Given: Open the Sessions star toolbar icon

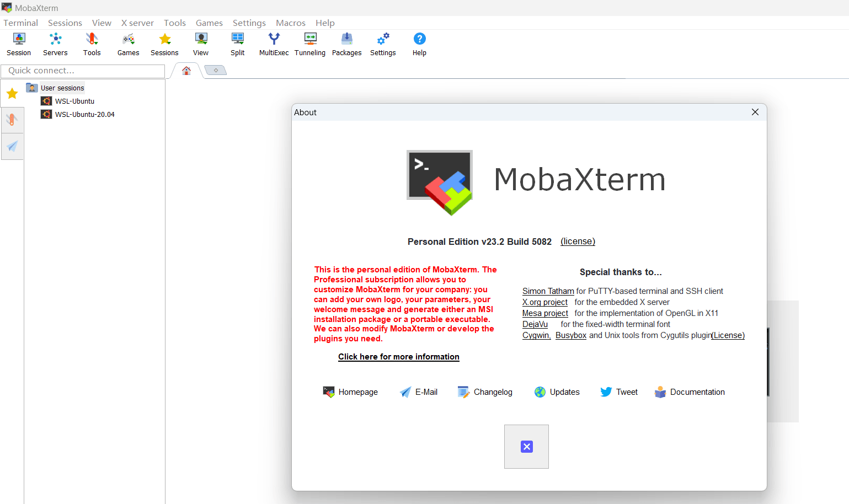Looking at the screenshot, I should point(164,44).
